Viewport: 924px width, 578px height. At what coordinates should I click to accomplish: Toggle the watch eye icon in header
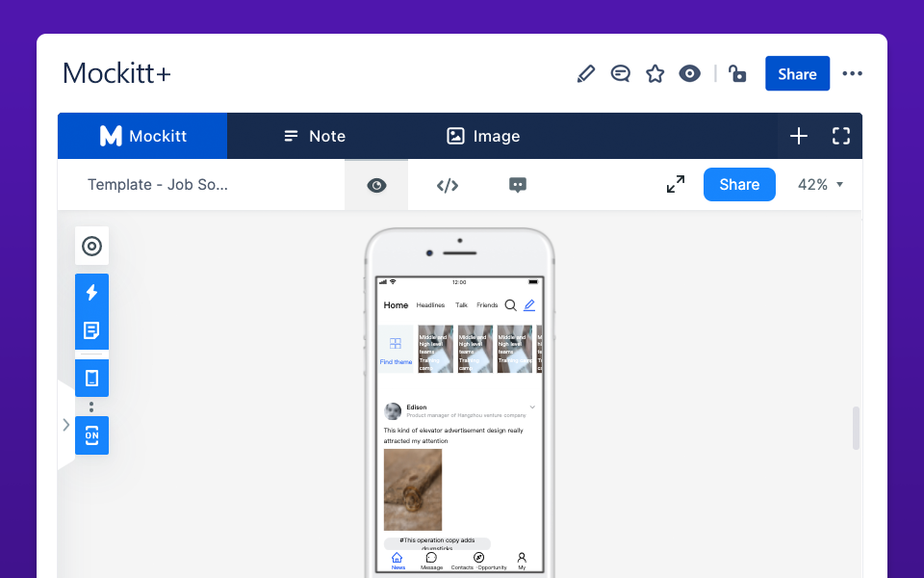[689, 74]
